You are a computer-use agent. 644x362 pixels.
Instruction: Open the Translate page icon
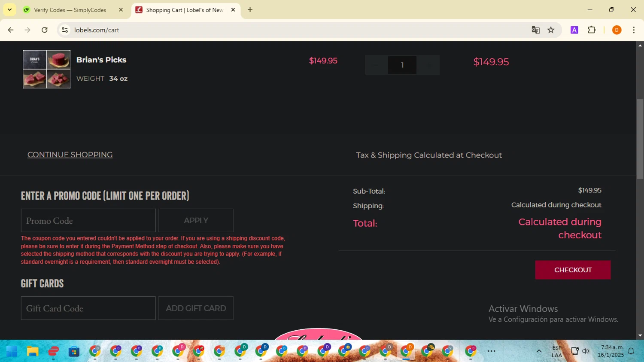point(535,30)
